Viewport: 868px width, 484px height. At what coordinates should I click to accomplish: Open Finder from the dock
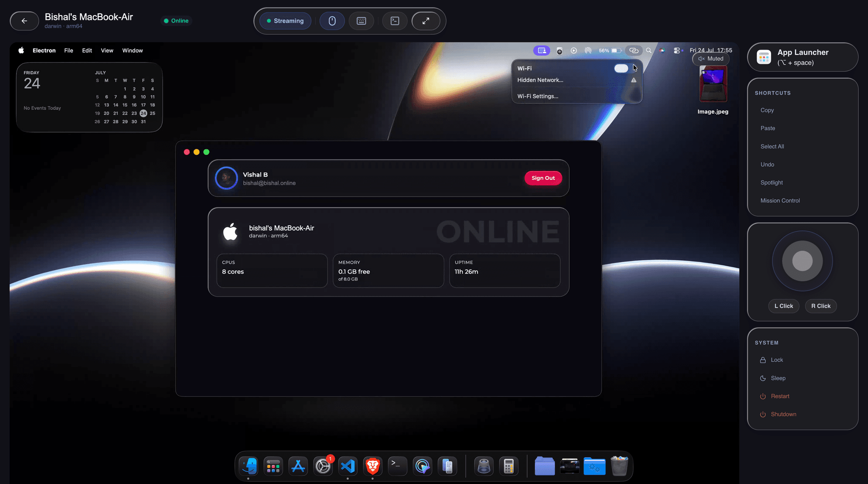tap(248, 466)
